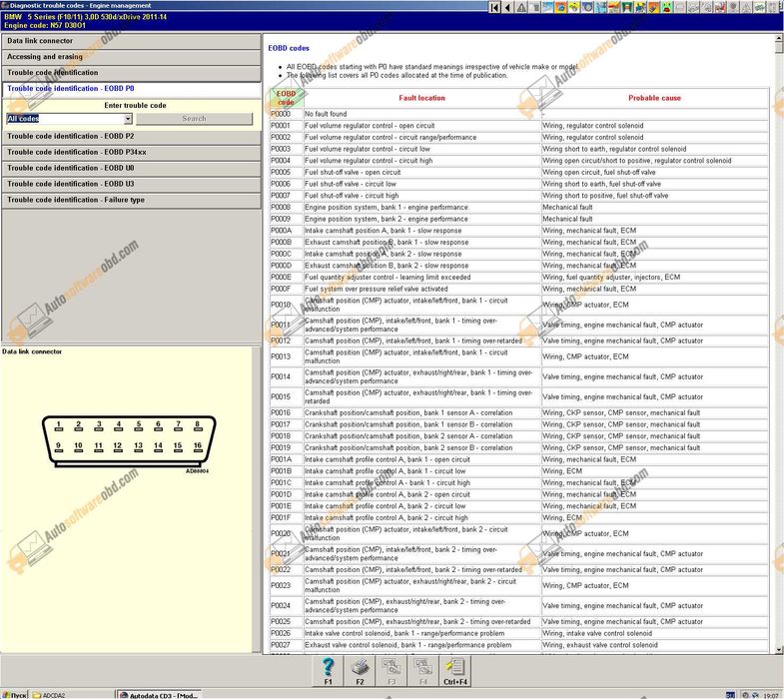Open Trouble code identification section

click(x=131, y=73)
